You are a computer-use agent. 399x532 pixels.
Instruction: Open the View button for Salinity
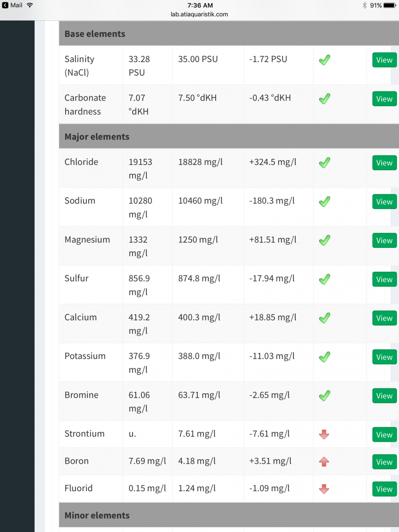[x=384, y=60]
